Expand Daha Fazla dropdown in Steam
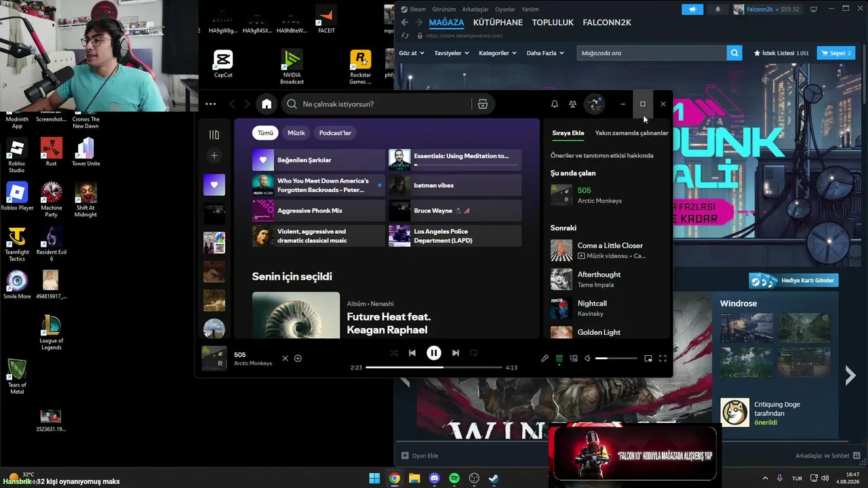The image size is (868, 488). pyautogui.click(x=545, y=53)
